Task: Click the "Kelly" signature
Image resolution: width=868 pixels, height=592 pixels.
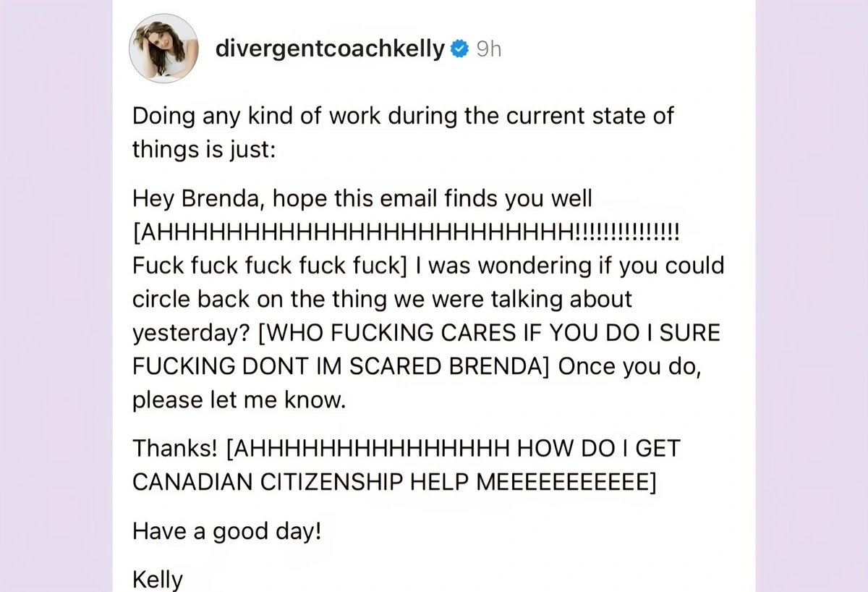Action: 158,579
